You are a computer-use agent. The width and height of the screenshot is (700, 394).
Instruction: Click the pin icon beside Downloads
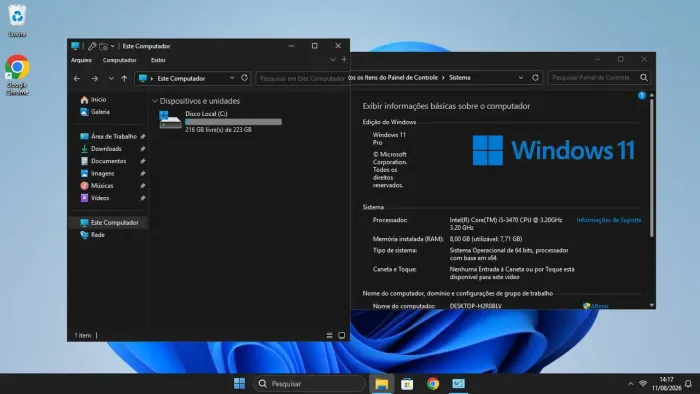pos(142,149)
